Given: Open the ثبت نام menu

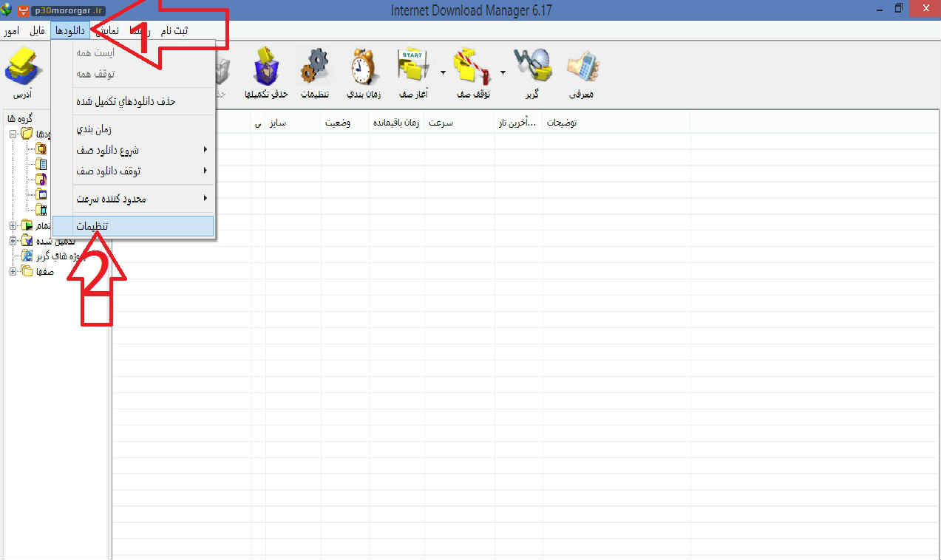Looking at the screenshot, I should 174,30.
